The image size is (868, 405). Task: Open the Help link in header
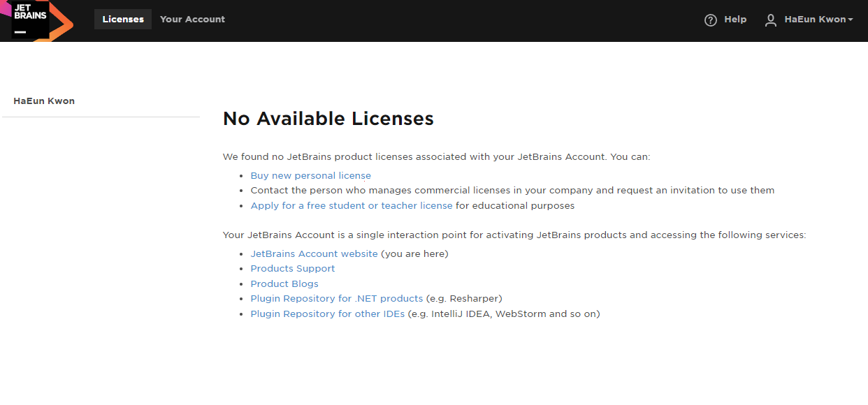click(x=735, y=20)
